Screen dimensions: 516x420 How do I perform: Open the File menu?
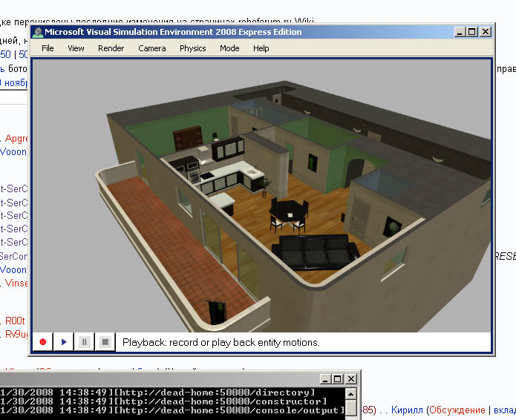48,48
